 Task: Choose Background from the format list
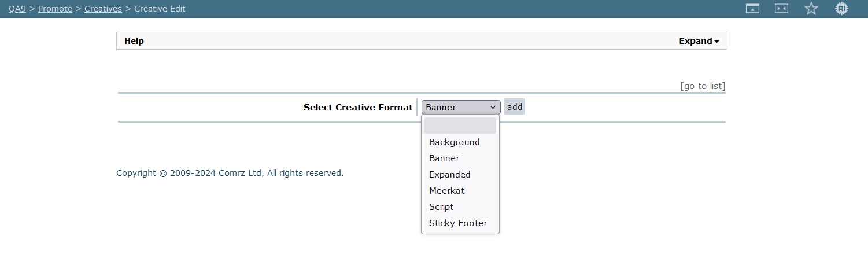pyautogui.click(x=455, y=142)
